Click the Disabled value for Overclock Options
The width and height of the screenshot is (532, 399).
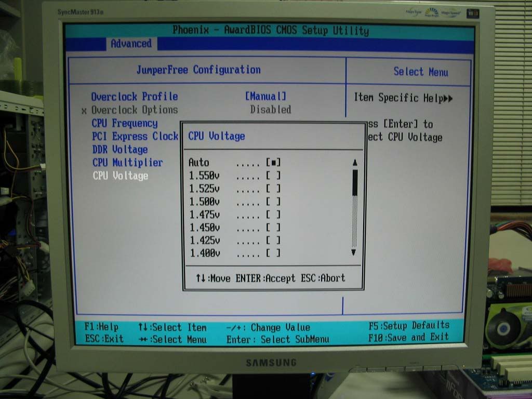(x=270, y=110)
